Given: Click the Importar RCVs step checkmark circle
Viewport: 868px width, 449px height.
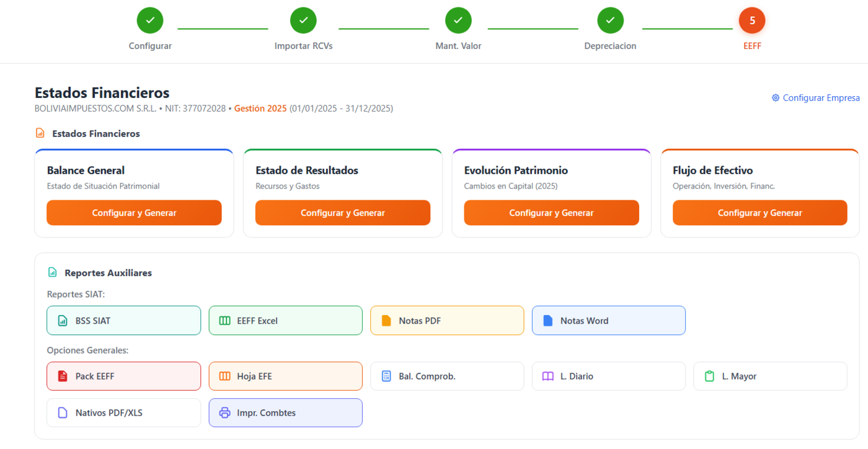Looking at the screenshot, I should [x=303, y=20].
